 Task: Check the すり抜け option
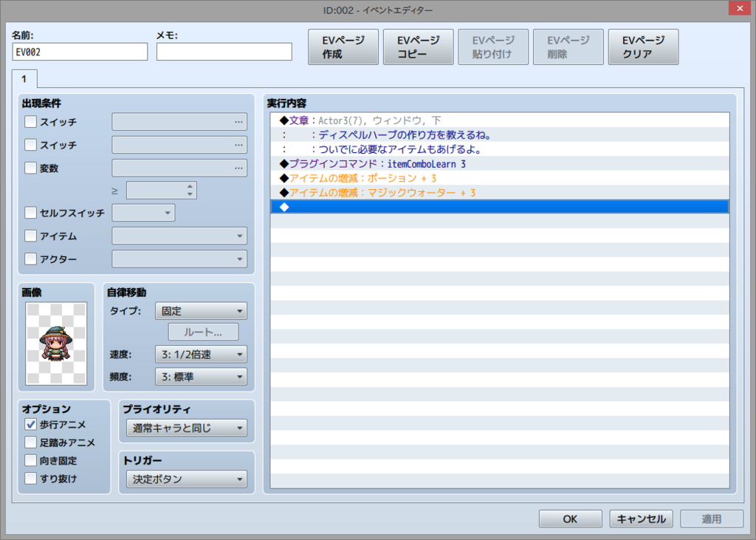[30, 479]
